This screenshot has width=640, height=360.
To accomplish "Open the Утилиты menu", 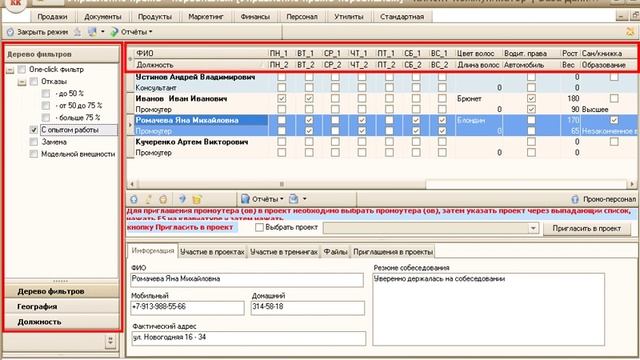I will click(x=349, y=17).
